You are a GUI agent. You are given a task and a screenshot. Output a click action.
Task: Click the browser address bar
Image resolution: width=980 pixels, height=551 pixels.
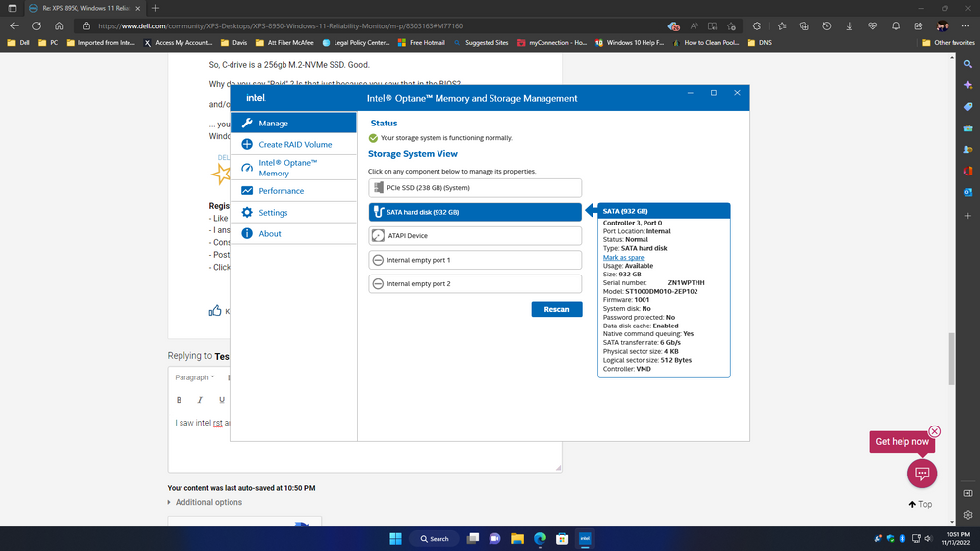[x=375, y=26]
